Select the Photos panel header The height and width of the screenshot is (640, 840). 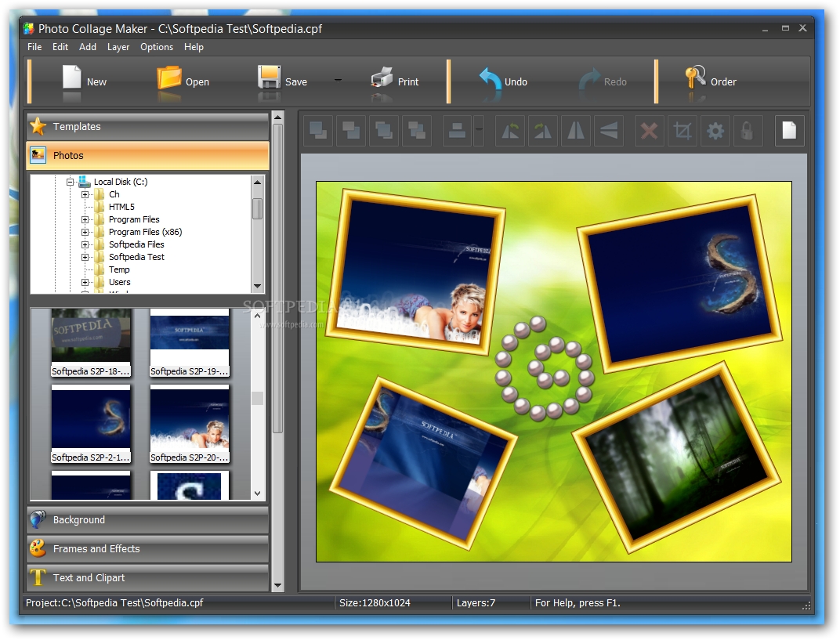click(x=147, y=155)
